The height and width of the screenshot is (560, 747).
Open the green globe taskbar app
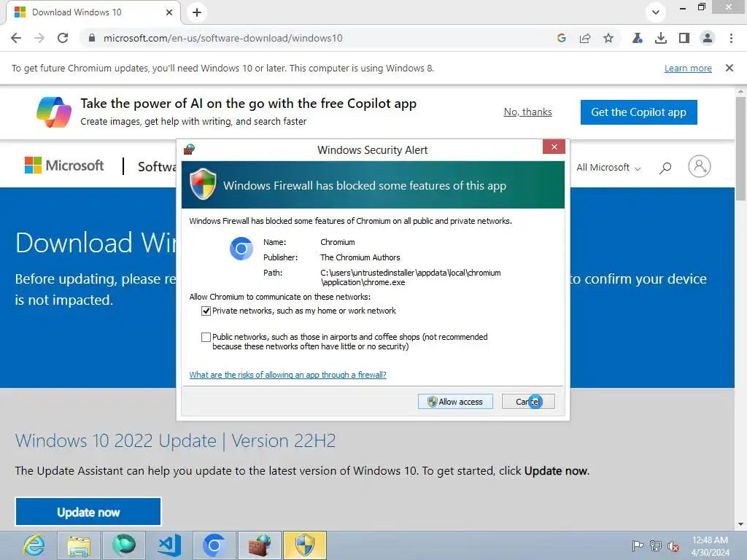(124, 545)
